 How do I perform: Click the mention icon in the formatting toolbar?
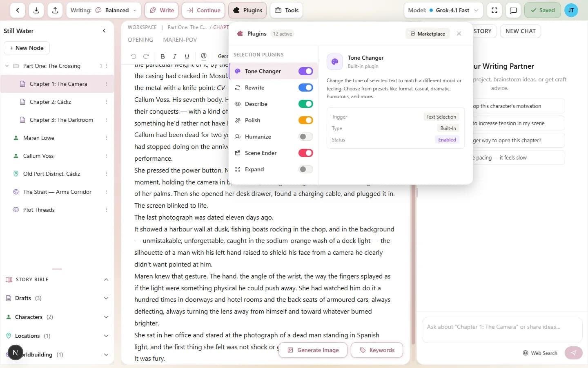(204, 56)
